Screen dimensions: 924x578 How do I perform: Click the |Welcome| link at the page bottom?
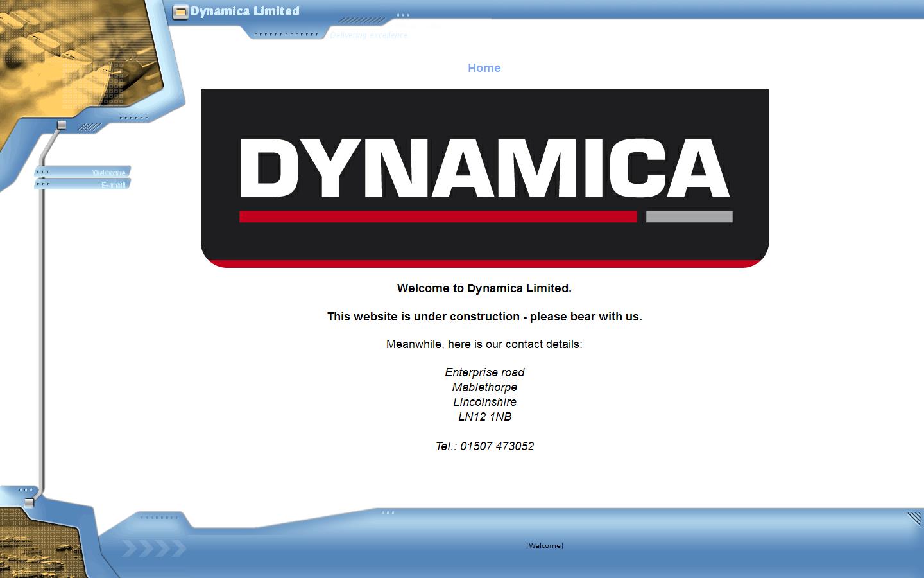pos(544,545)
